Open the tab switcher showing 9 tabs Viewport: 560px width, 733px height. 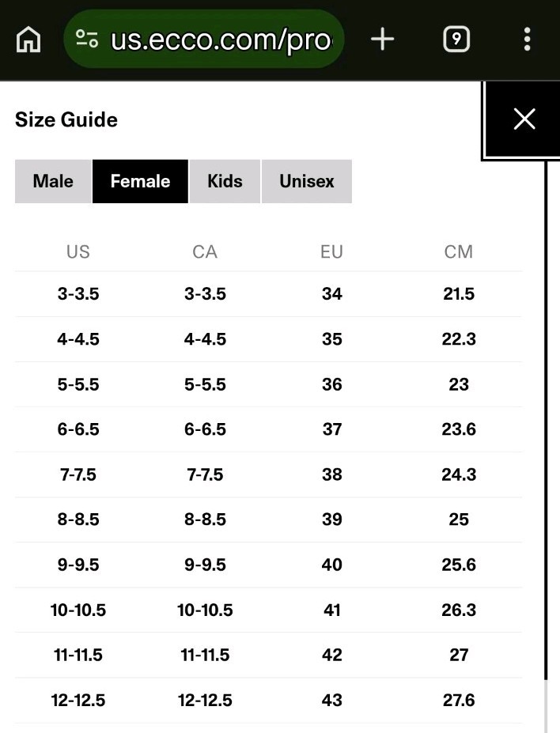point(456,39)
